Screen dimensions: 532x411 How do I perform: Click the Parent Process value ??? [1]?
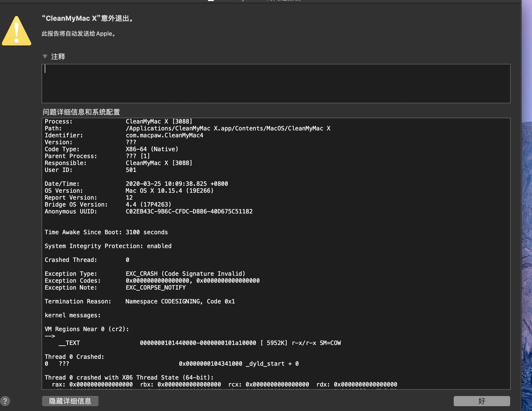(x=138, y=156)
